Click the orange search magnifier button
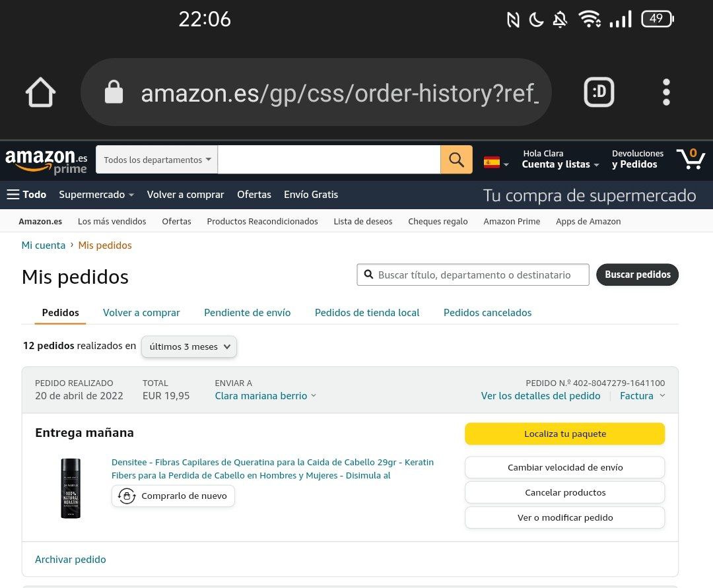713x588 pixels. coord(456,160)
